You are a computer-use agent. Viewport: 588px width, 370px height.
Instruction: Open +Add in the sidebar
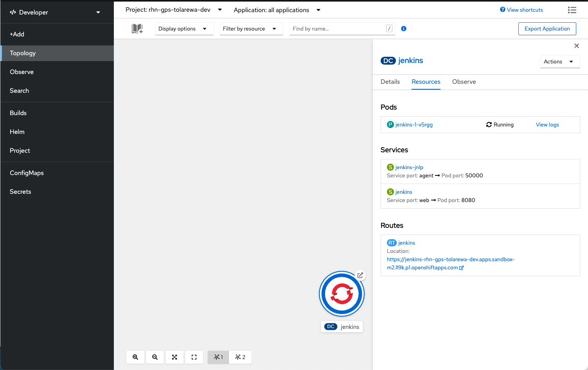(x=57, y=34)
